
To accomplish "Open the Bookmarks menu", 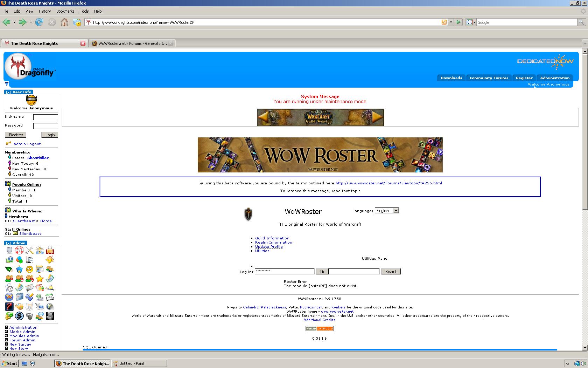I will click(x=65, y=11).
